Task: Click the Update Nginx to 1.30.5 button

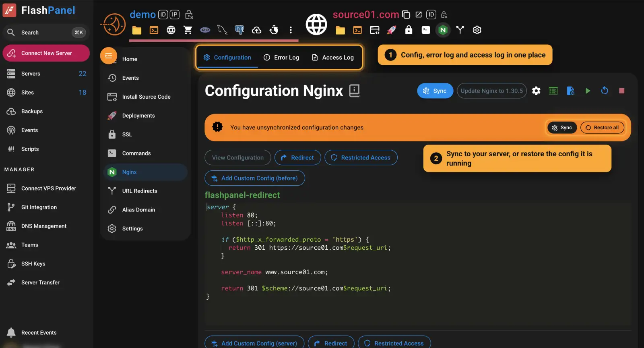Action: click(492, 91)
